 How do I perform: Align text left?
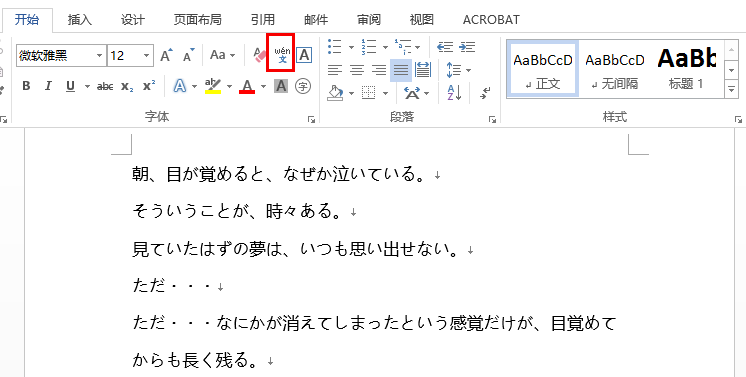pos(335,70)
